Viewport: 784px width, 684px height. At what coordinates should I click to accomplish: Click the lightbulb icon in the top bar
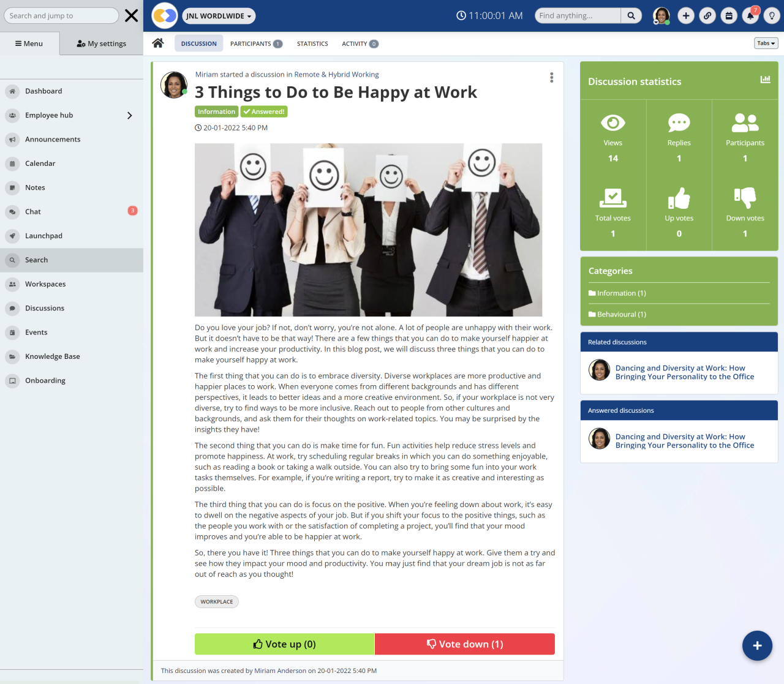771,15
